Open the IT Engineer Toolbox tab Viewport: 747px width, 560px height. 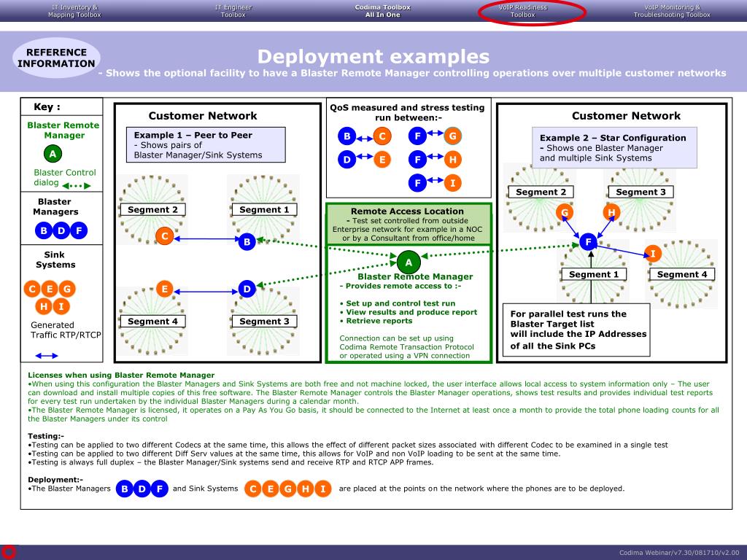click(233, 11)
